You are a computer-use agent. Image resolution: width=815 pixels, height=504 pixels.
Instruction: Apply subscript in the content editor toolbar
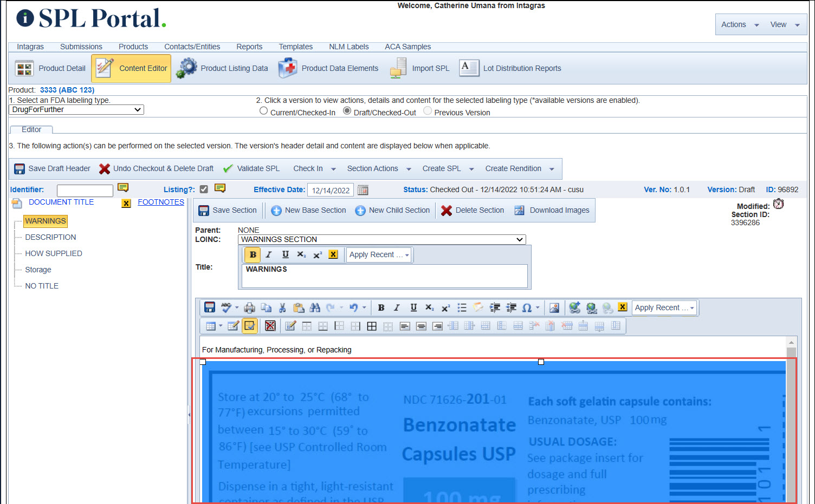430,307
